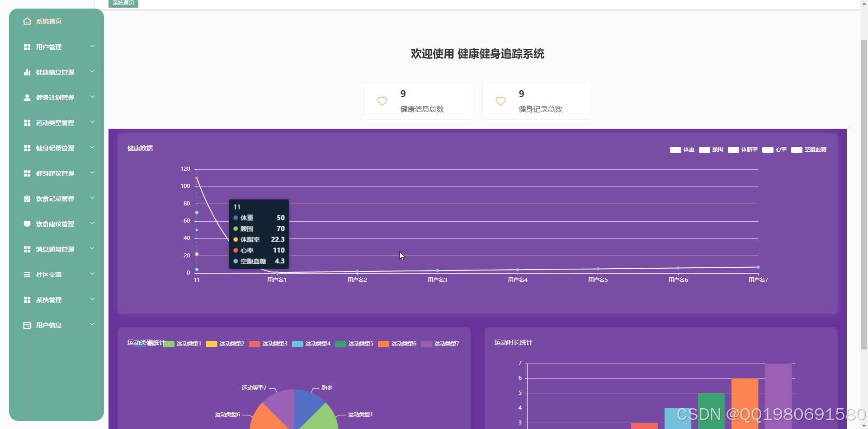Click the person icon beside 健身计划管理
This screenshot has height=429, width=868.
pyautogui.click(x=27, y=97)
